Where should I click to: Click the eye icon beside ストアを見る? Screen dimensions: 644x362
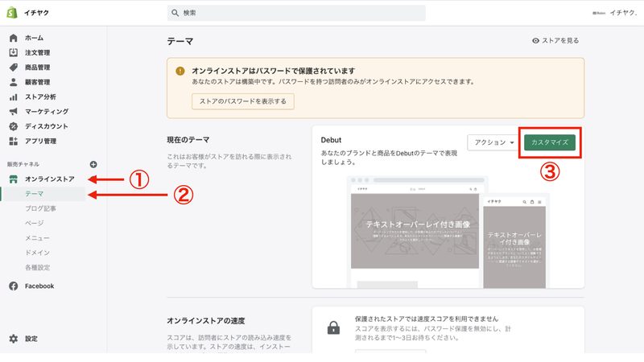pos(535,41)
